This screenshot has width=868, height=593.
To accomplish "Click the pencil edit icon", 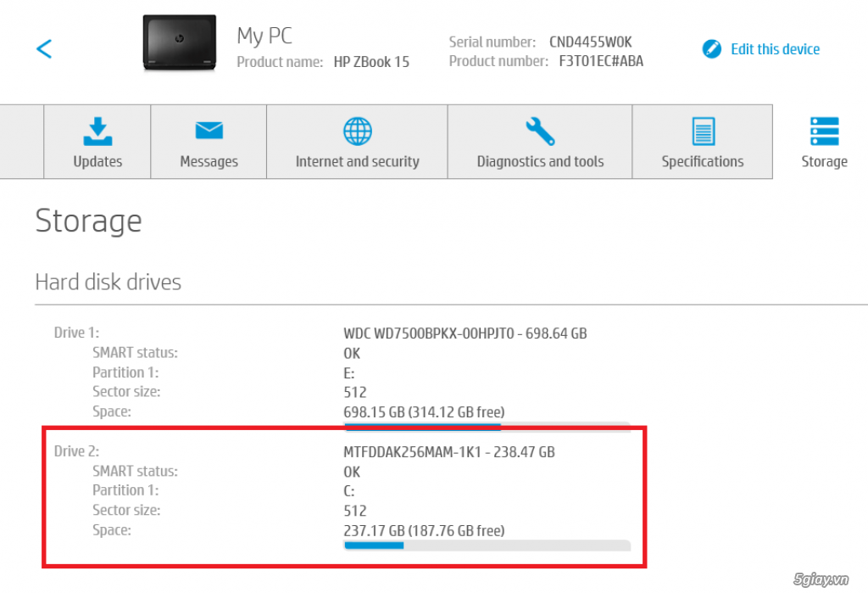I will click(712, 49).
